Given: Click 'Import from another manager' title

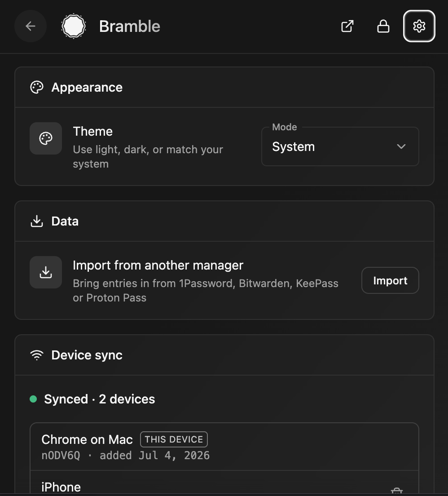Looking at the screenshot, I should [x=158, y=265].
